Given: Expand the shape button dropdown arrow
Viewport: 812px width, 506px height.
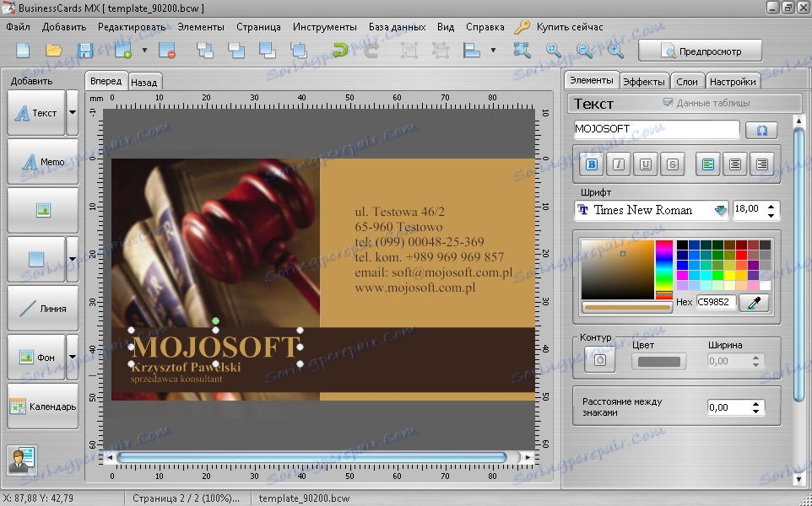Looking at the screenshot, I should pyautogui.click(x=73, y=259).
